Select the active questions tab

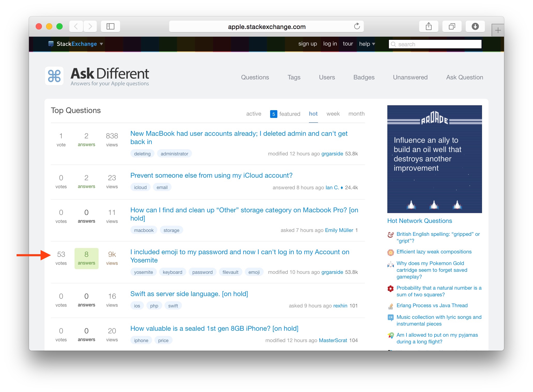click(254, 114)
